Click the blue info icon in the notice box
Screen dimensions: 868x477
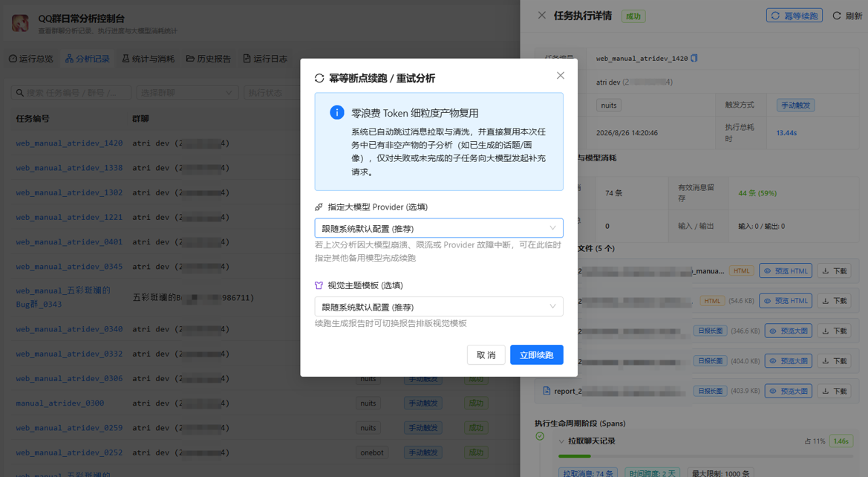click(x=336, y=112)
